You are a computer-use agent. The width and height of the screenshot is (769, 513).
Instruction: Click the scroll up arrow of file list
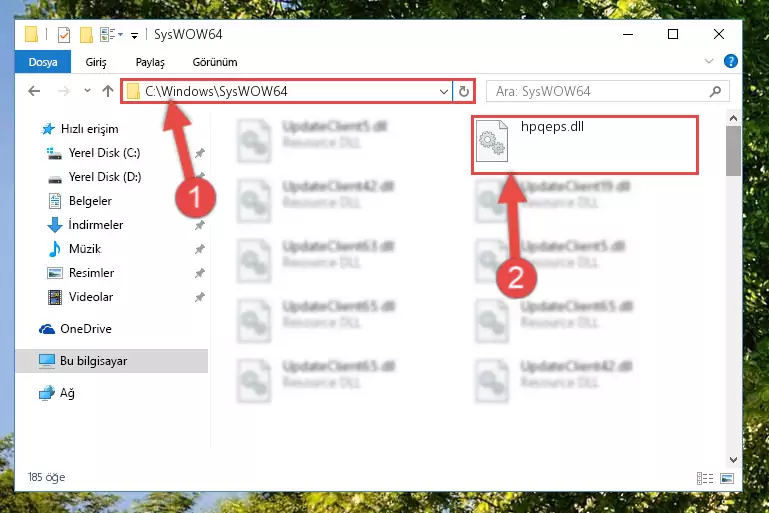(x=733, y=118)
